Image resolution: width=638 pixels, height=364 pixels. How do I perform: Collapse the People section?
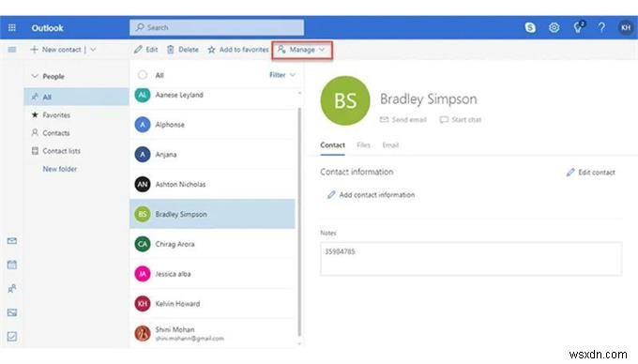[x=35, y=76]
